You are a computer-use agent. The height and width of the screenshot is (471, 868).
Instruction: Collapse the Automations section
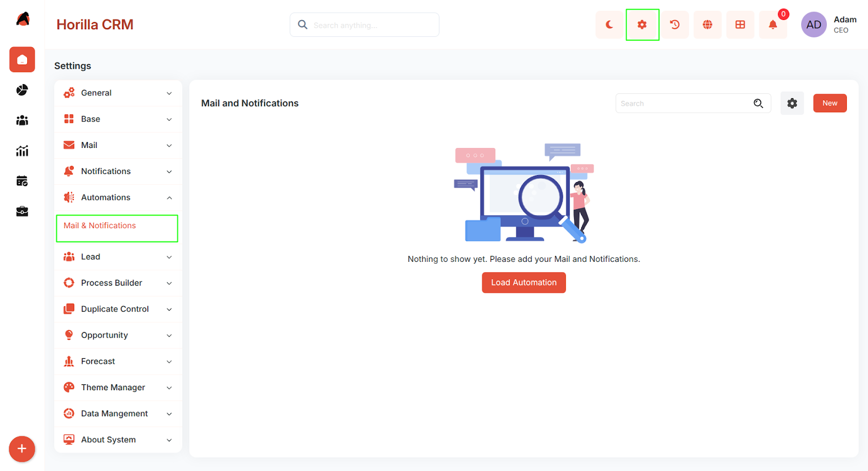(118, 197)
